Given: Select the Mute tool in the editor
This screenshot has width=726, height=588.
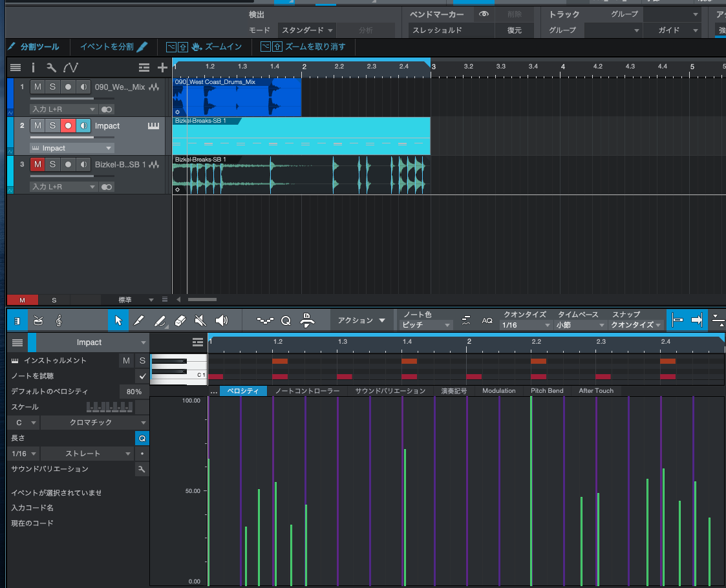Looking at the screenshot, I should 200,320.
